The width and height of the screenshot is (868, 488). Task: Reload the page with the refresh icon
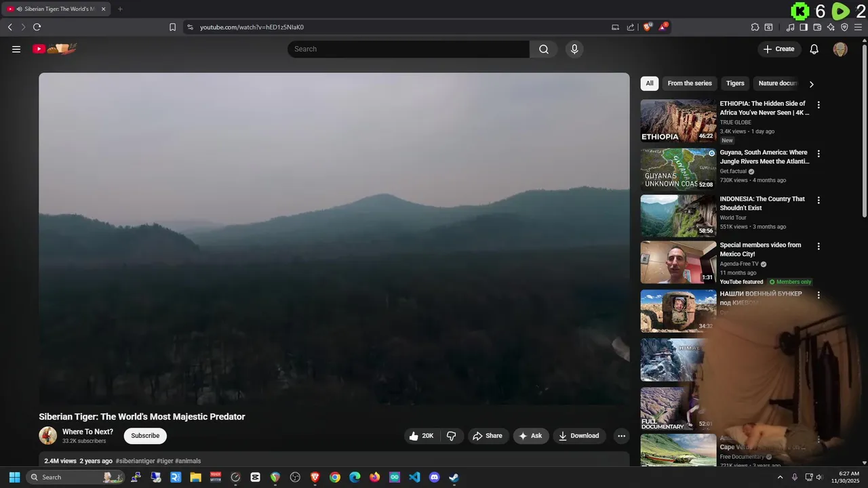point(37,27)
